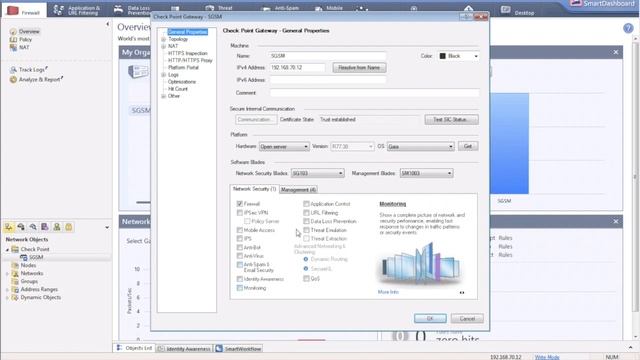This screenshot has width=640, height=360.
Task: Open the Version dropdown
Action: point(351,147)
